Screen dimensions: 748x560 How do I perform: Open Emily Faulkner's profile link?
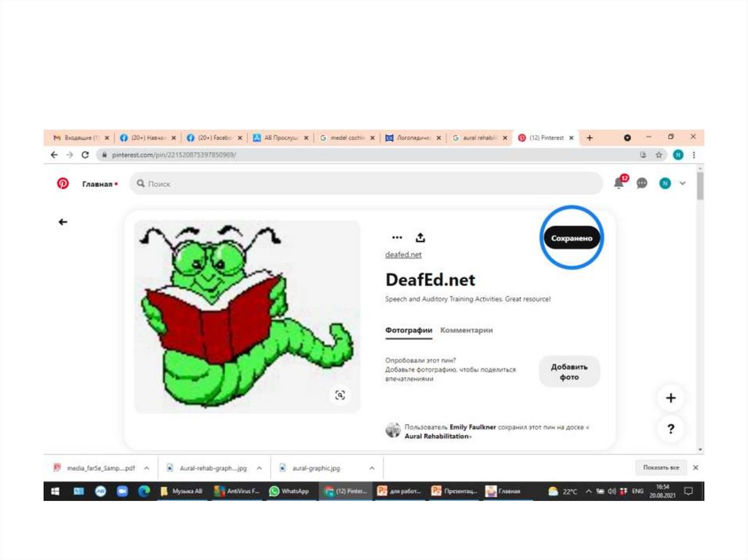(x=473, y=427)
